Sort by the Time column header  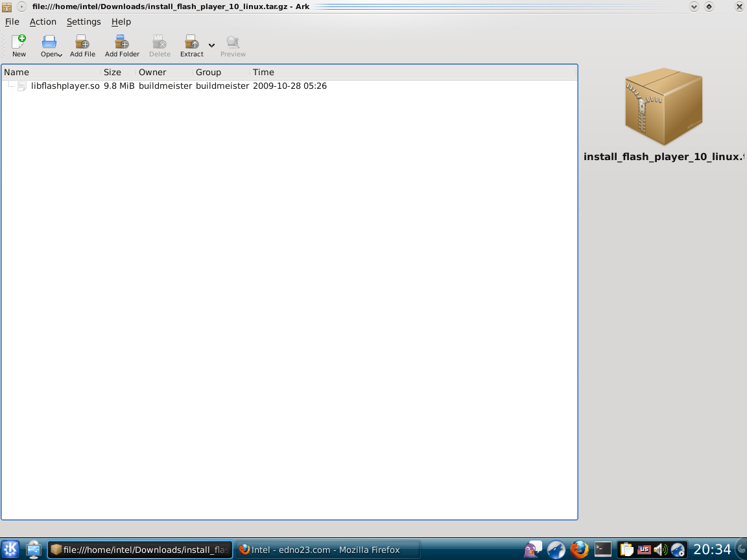[412, 73]
